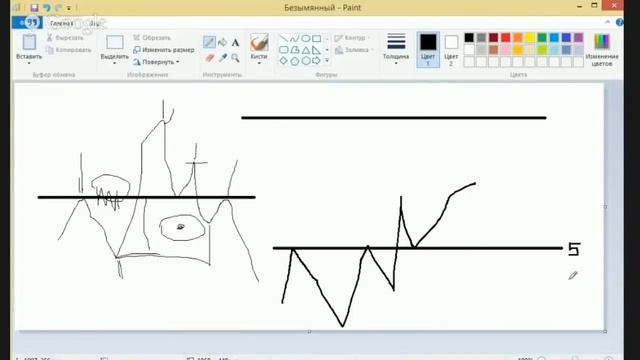The image size is (640, 360).
Task: Open Paint help question mark icon
Action: click(620, 22)
